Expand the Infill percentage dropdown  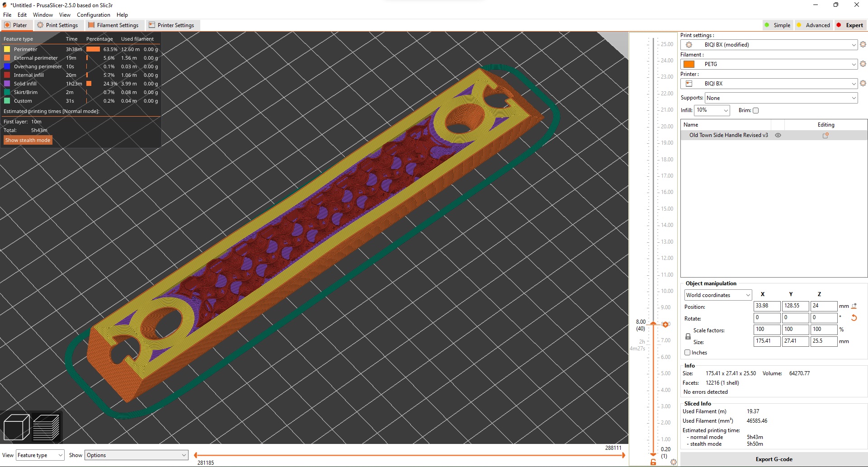point(712,110)
